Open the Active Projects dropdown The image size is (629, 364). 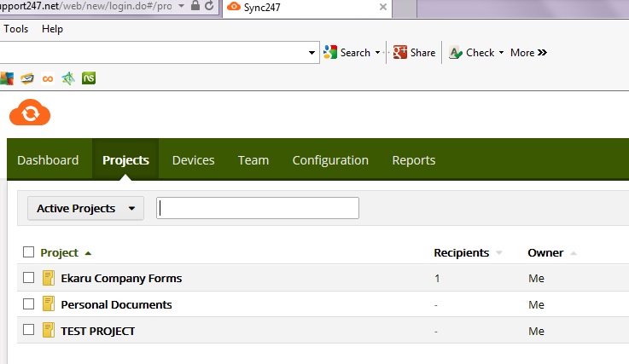[85, 208]
